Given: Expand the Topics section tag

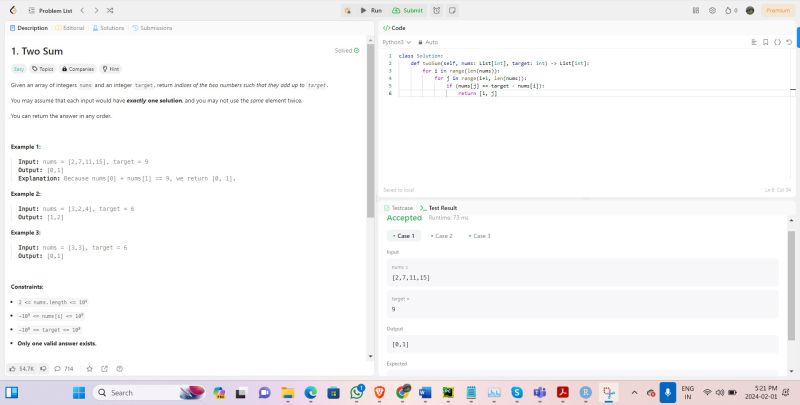Looking at the screenshot, I should (x=43, y=69).
